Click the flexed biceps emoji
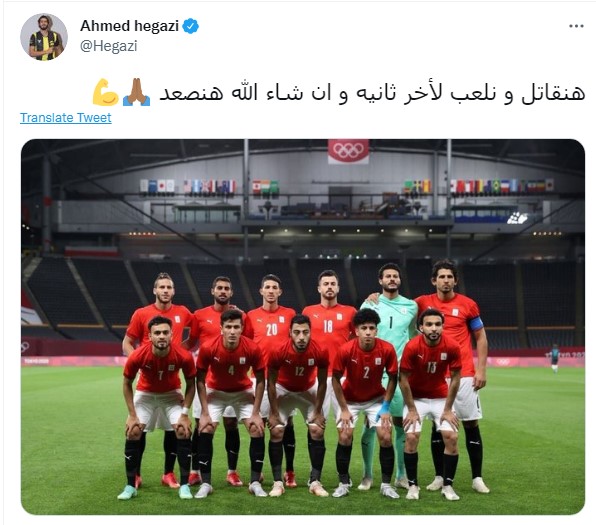The height and width of the screenshot is (525, 596). click(x=106, y=92)
